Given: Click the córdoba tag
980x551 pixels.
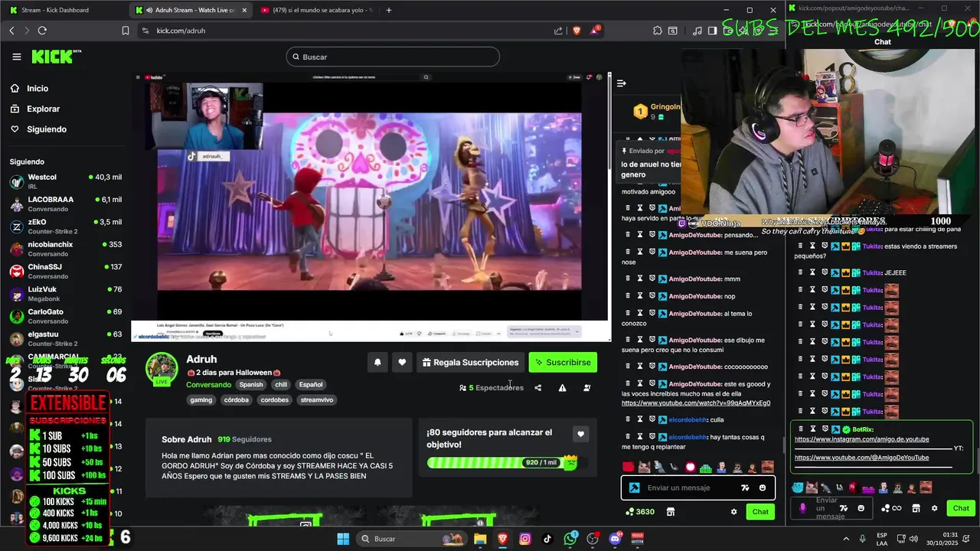Looking at the screenshot, I should point(237,400).
